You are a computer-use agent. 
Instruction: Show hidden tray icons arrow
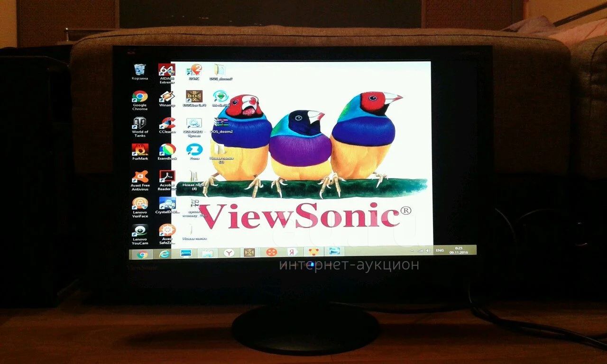(x=412, y=250)
